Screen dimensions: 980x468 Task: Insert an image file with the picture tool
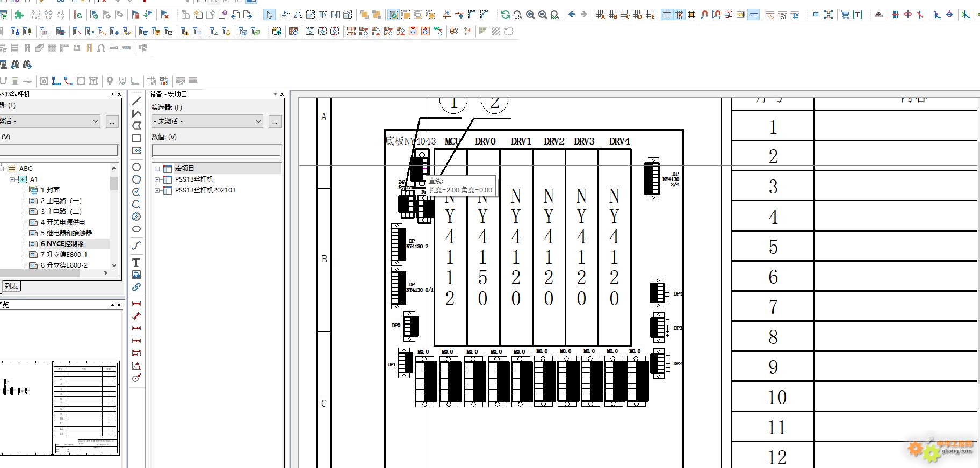point(136,275)
